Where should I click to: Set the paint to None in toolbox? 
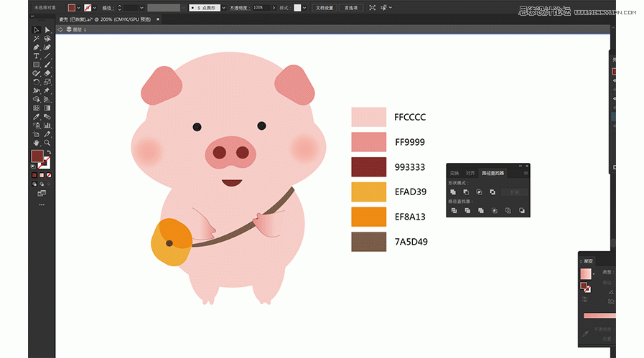pos(49,175)
